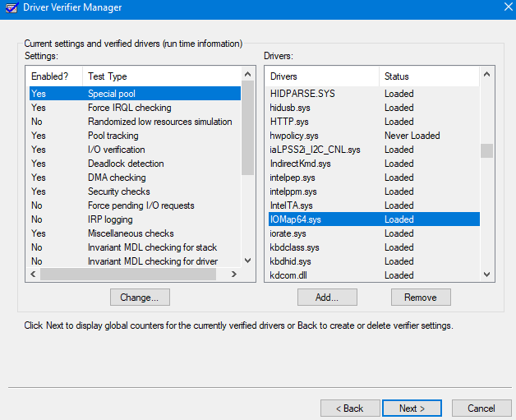Click the drivers list scroll down arrow

(x=486, y=275)
